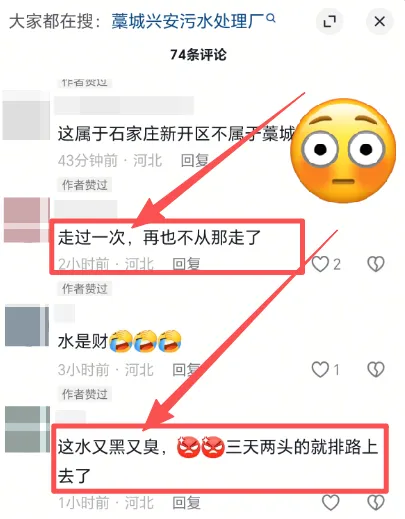Dislike the comment 走过一次，再也不从那走了
The height and width of the screenshot is (519, 405).
pos(376,264)
